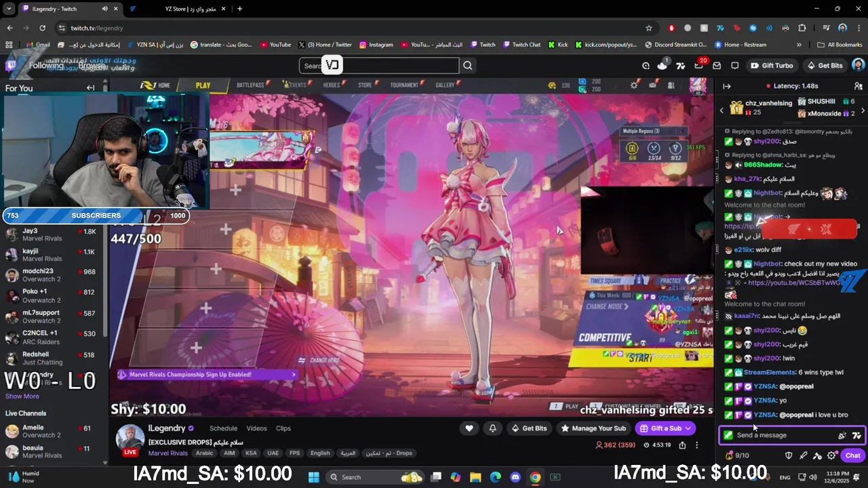Viewport: 868px width, 488px height.
Task: Click the Windows Start button
Action: (314, 477)
